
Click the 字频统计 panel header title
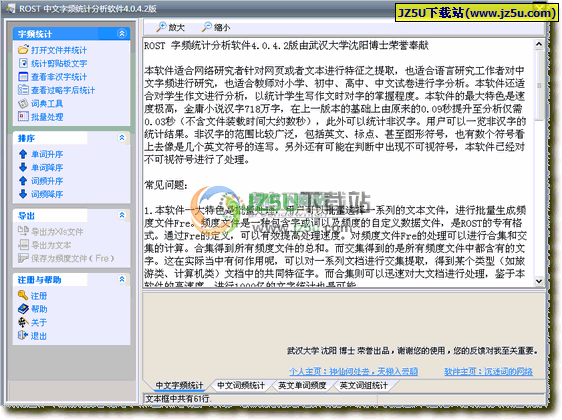tap(35, 34)
